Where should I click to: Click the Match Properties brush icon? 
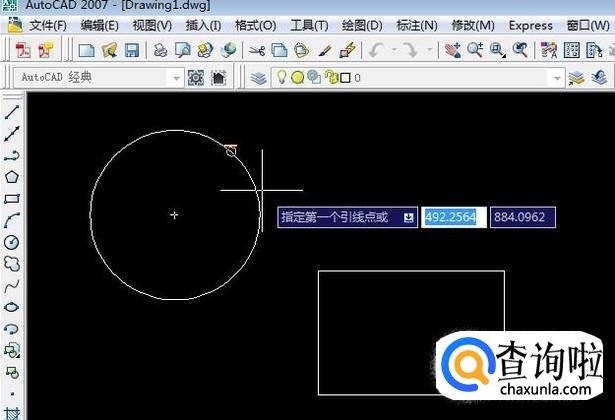324,50
